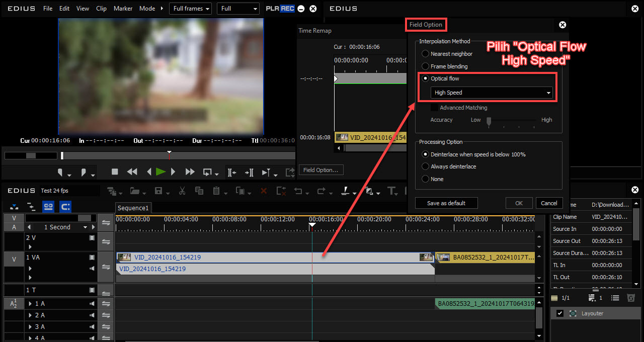Expand the 2 V track
Screen dimensions: 644x342
(30, 246)
